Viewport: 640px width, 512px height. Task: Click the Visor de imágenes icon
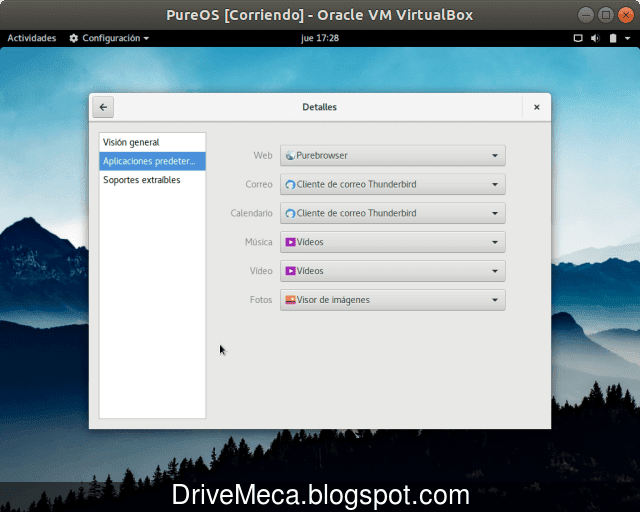point(290,300)
